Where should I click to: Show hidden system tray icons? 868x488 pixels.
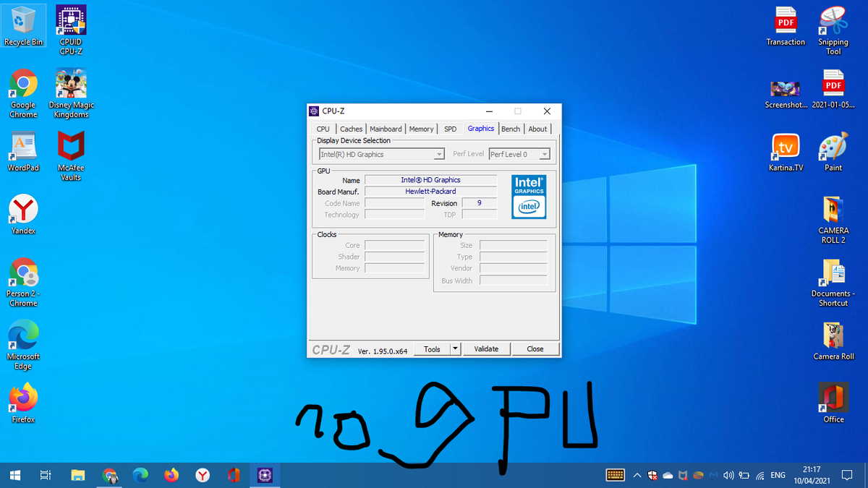(x=637, y=475)
